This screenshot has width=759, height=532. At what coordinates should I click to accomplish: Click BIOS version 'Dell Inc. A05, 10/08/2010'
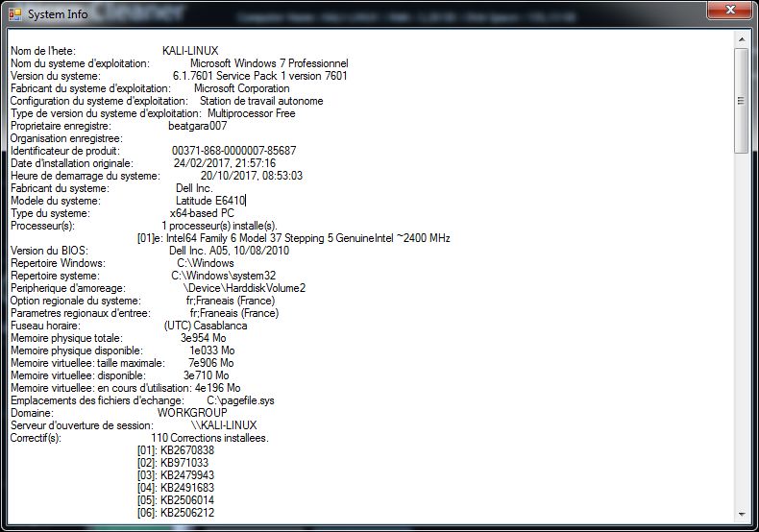[x=229, y=251]
